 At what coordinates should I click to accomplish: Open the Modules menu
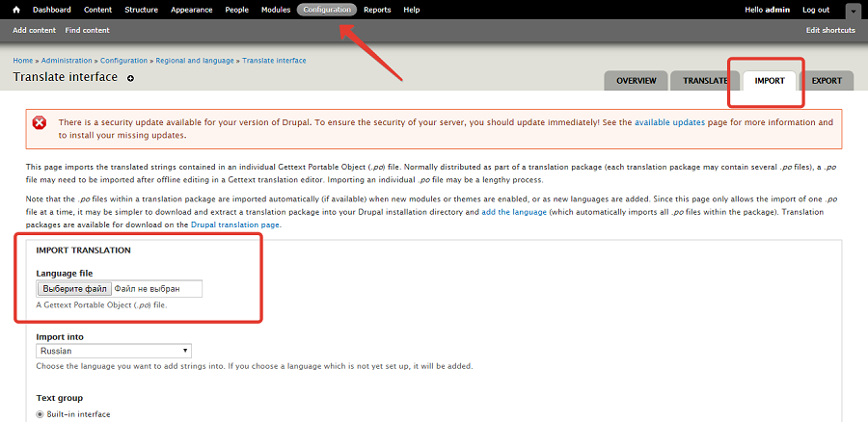click(x=276, y=10)
